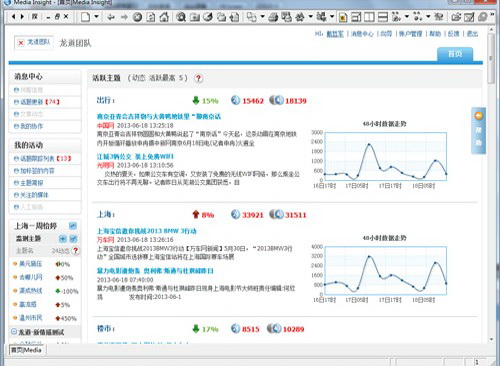Select topic 美元贬压 in monitor list
The width and height of the screenshot is (500, 366).
coord(31,264)
